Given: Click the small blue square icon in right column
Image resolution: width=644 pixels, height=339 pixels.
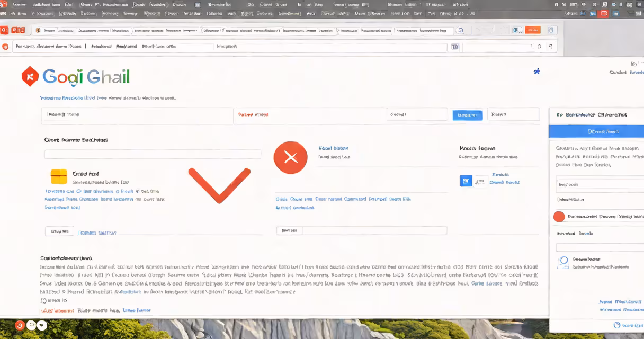Looking at the screenshot, I should 466,181.
